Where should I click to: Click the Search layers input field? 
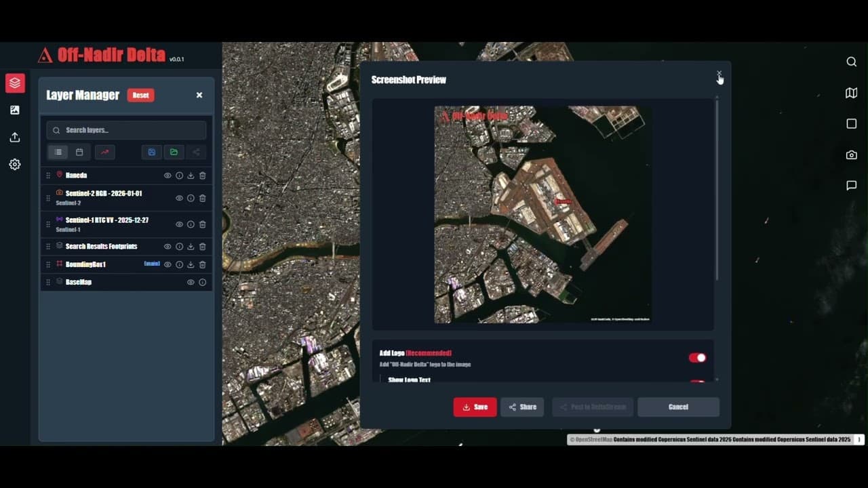coord(126,130)
